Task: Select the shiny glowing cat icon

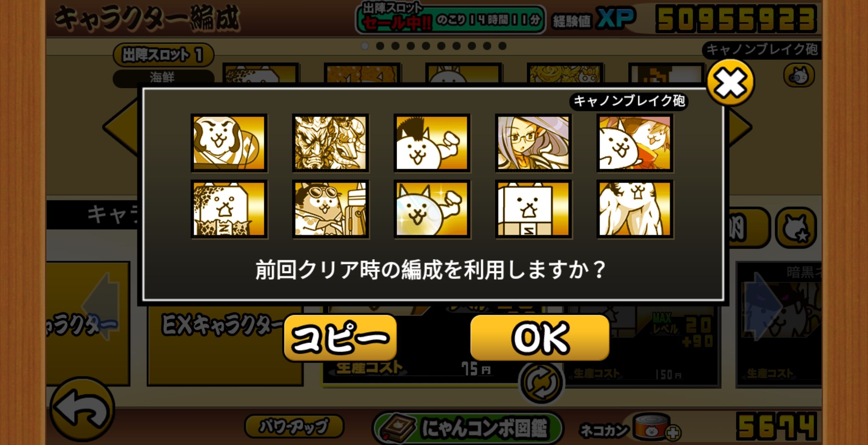Action: click(x=432, y=209)
